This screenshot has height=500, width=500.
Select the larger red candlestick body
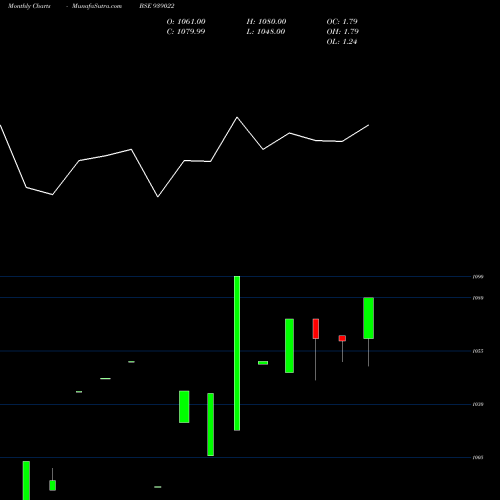coord(316,329)
